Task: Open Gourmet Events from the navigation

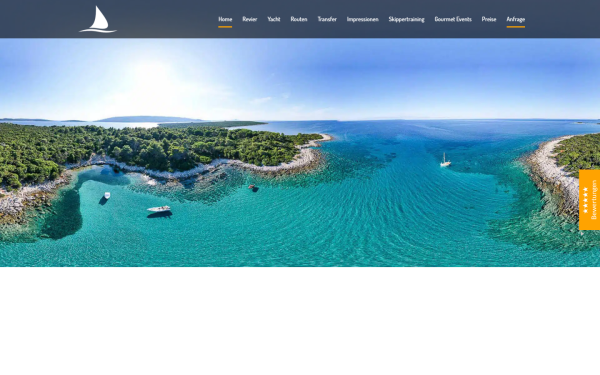Action: tap(453, 19)
